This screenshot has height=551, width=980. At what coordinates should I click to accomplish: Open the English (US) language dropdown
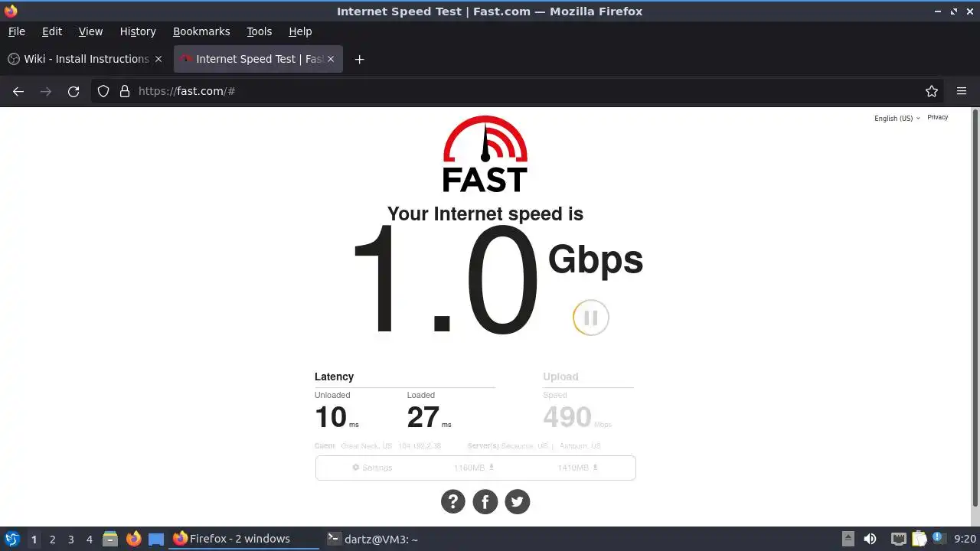coord(897,118)
